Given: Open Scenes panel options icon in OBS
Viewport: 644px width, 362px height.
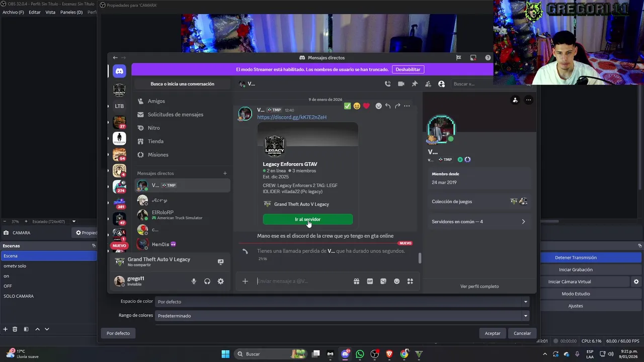Looking at the screenshot, I should click(94, 246).
